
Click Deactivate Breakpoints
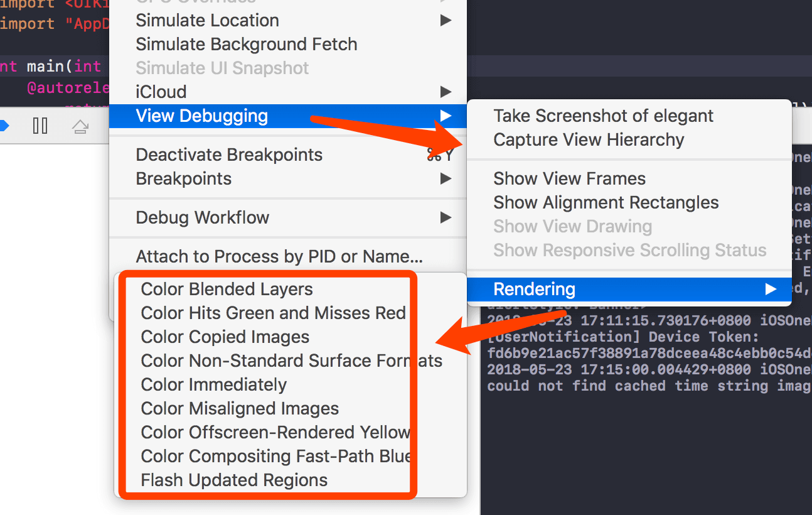point(229,154)
